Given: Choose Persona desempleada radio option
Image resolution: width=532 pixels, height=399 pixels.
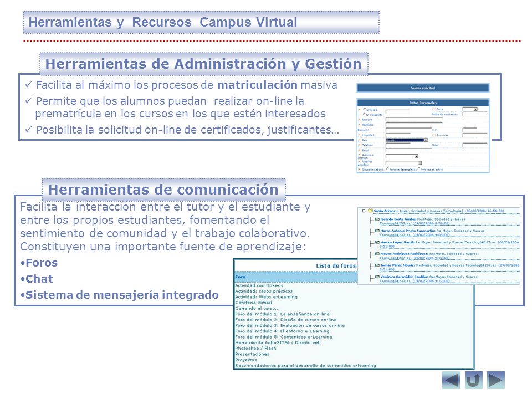Looking at the screenshot, I should coord(387,169).
